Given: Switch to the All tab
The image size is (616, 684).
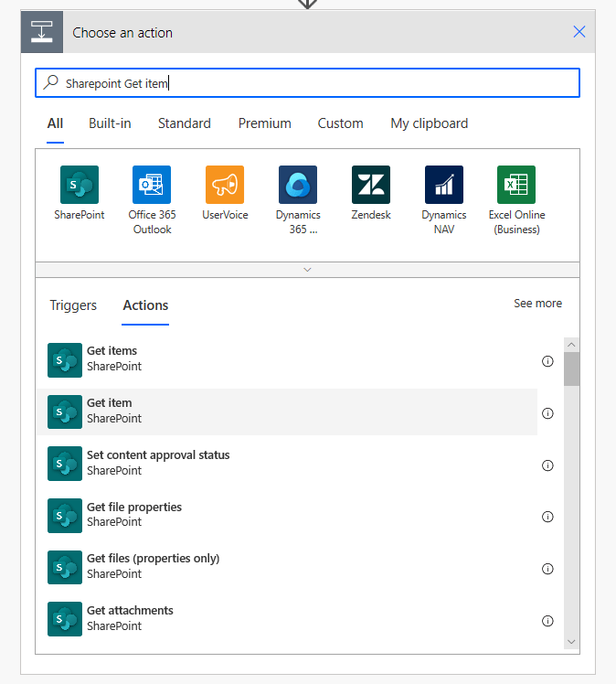Looking at the screenshot, I should pyautogui.click(x=55, y=123).
